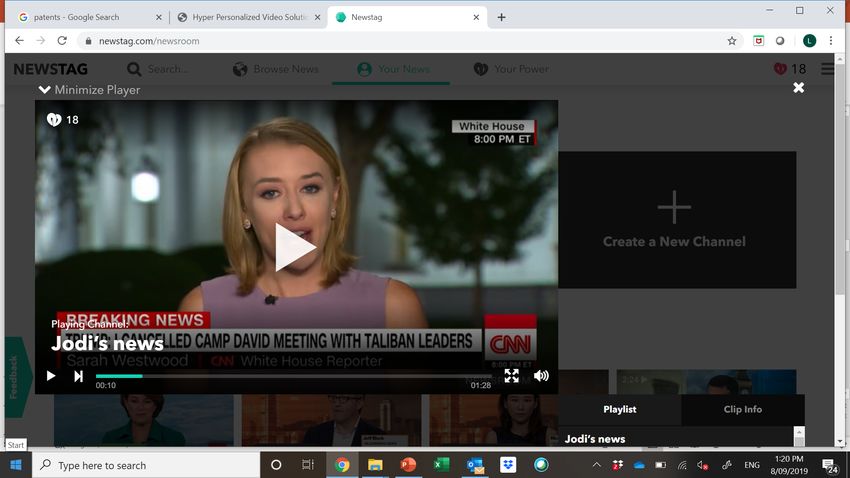Switch to Hyper Personalized Video Solution tab
This screenshot has width=850, height=478.
(249, 17)
